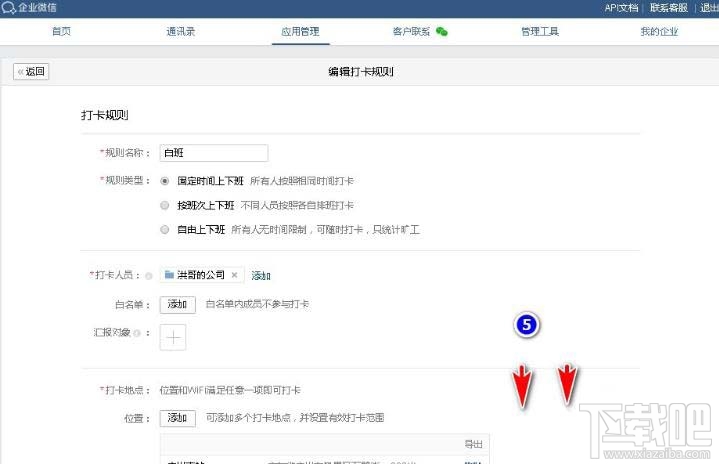Click 打卡规则 section heading
The width and height of the screenshot is (719, 464).
[x=105, y=115]
